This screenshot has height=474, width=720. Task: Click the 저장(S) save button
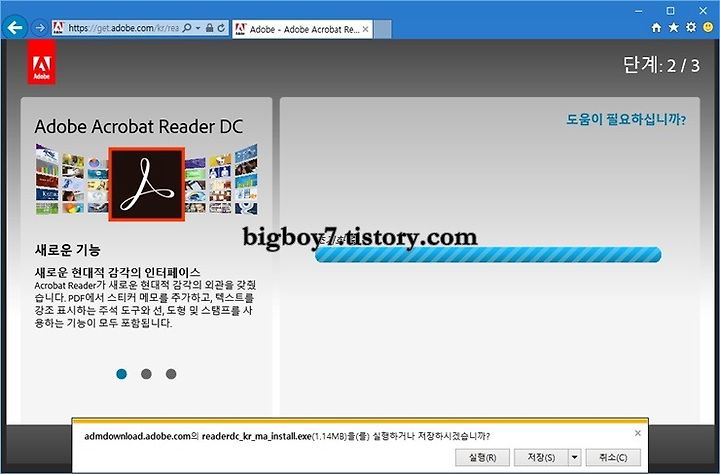541,457
